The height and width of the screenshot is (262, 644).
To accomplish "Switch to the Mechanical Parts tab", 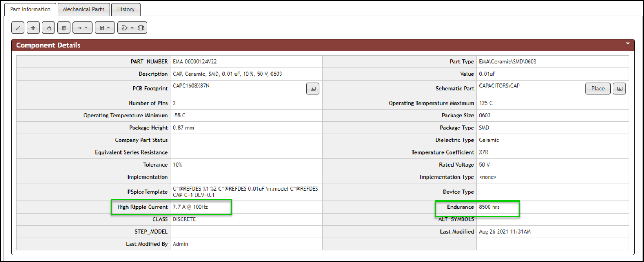I will tap(84, 9).
